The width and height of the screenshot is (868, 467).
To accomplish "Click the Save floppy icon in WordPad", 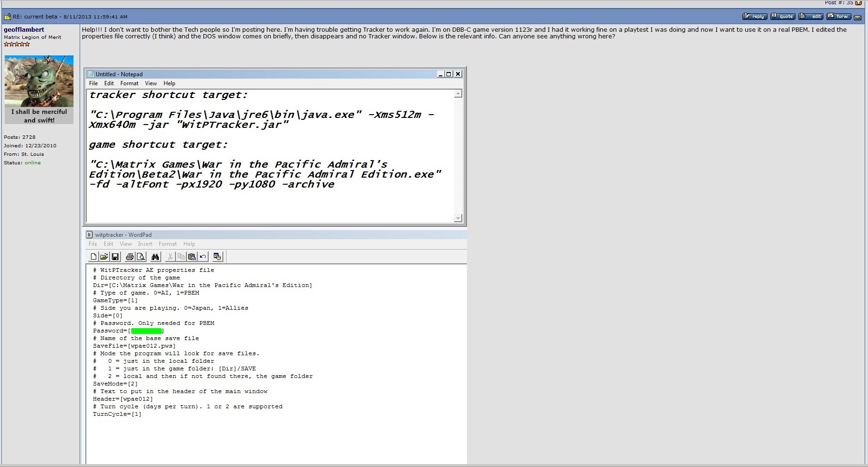I will coord(115,257).
